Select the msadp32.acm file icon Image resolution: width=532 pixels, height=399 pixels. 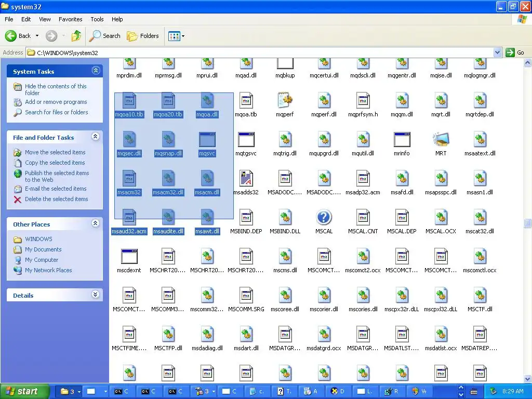pyautogui.click(x=363, y=179)
